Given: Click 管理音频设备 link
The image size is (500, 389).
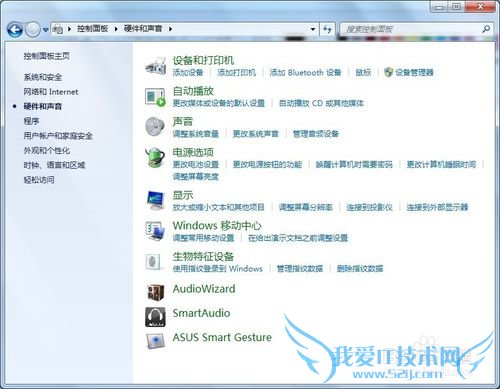Looking at the screenshot, I should pyautogui.click(x=316, y=134).
